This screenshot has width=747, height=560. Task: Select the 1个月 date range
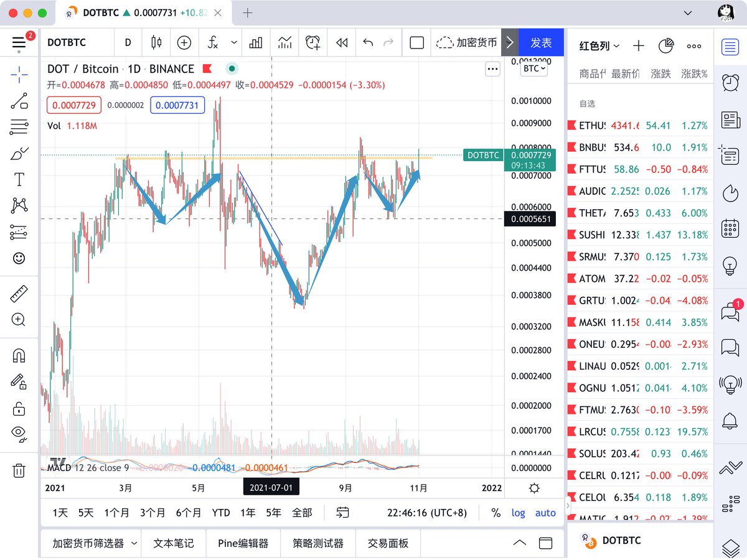click(116, 513)
